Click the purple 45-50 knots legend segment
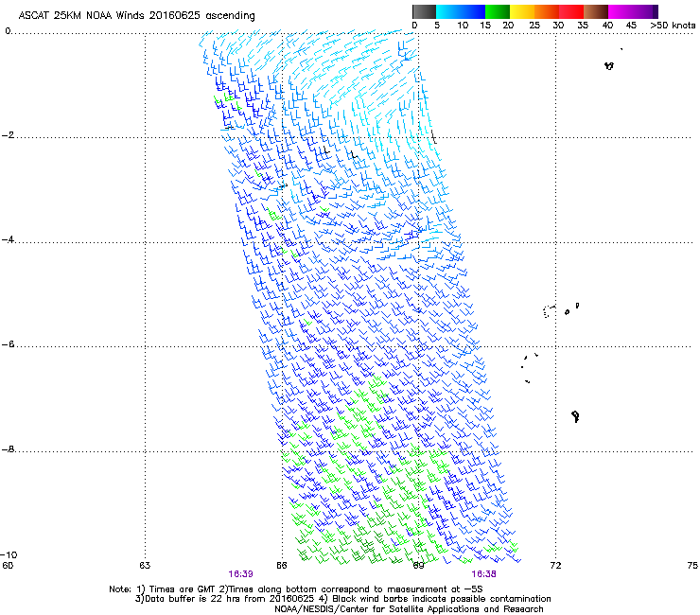 click(645, 11)
